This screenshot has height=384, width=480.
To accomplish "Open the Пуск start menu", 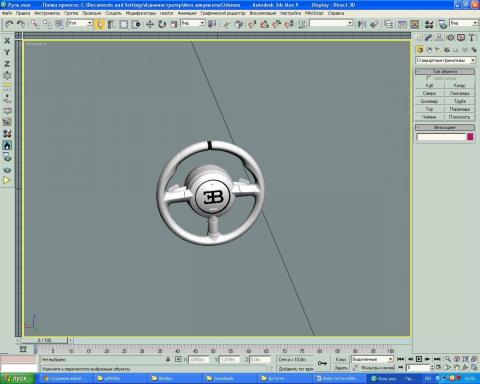I will [x=18, y=379].
